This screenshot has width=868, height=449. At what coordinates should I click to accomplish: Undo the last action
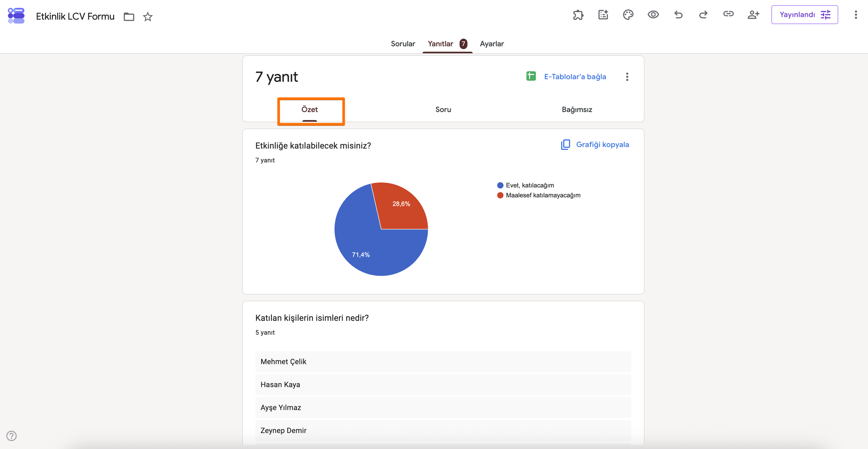[678, 15]
